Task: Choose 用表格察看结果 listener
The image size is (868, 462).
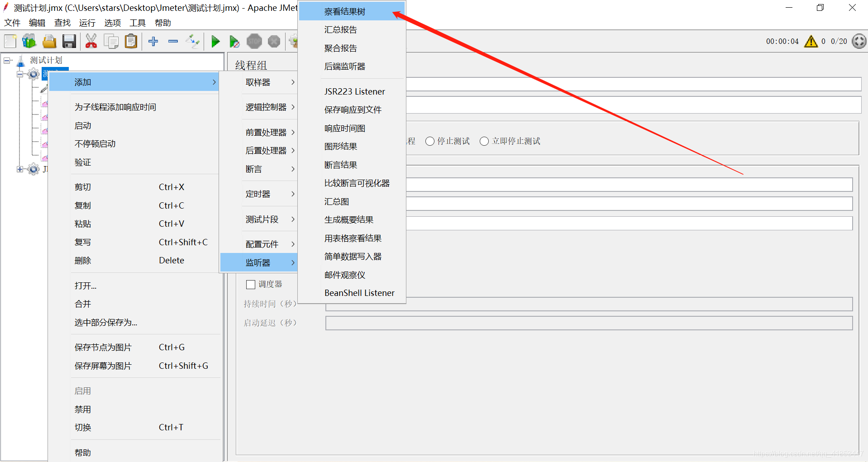Action: click(352, 238)
